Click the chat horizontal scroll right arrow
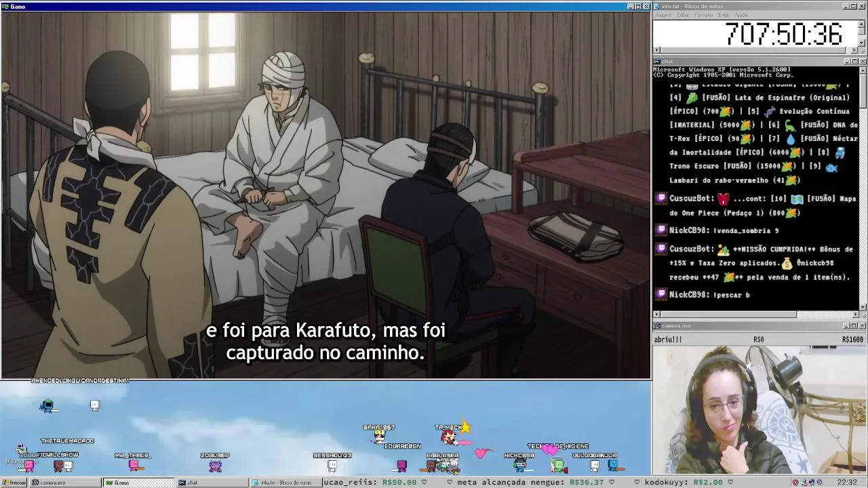The height and width of the screenshot is (488, 868). point(854,314)
